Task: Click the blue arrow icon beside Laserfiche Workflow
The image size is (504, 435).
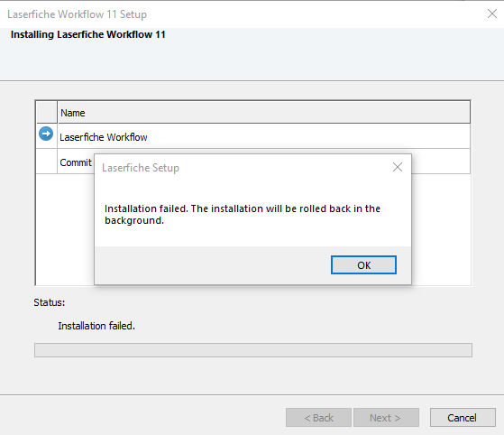Action: pos(46,134)
